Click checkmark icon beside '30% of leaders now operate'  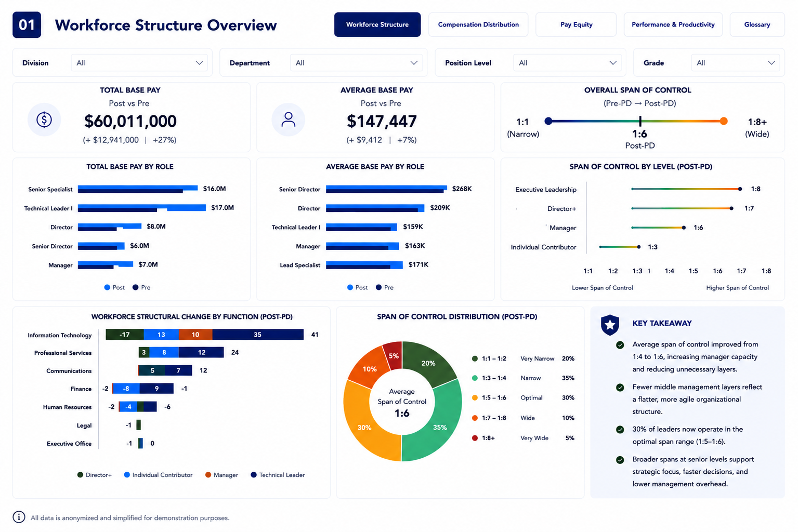[x=620, y=430]
